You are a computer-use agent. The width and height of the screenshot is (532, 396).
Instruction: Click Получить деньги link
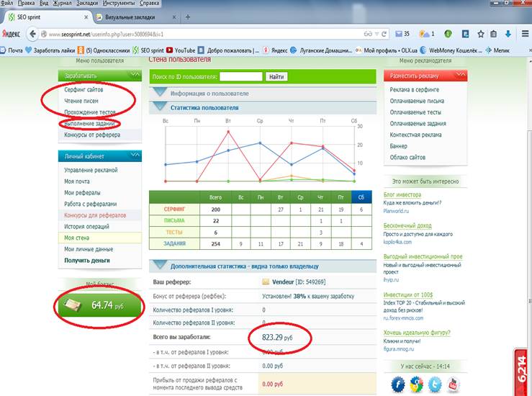click(x=87, y=260)
